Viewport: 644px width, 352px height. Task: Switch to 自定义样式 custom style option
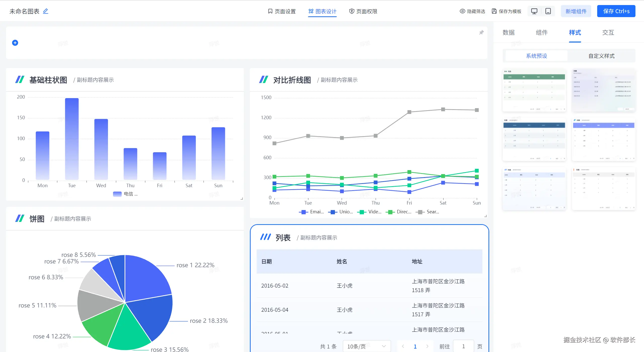pyautogui.click(x=601, y=56)
